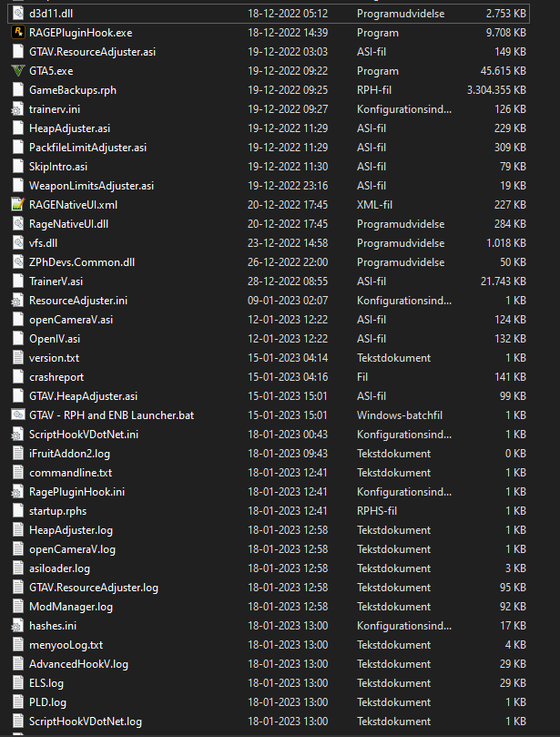Image resolution: width=560 pixels, height=737 pixels.
Task: Click the ZPhDevs.Common.dll file name
Action: click(x=82, y=262)
